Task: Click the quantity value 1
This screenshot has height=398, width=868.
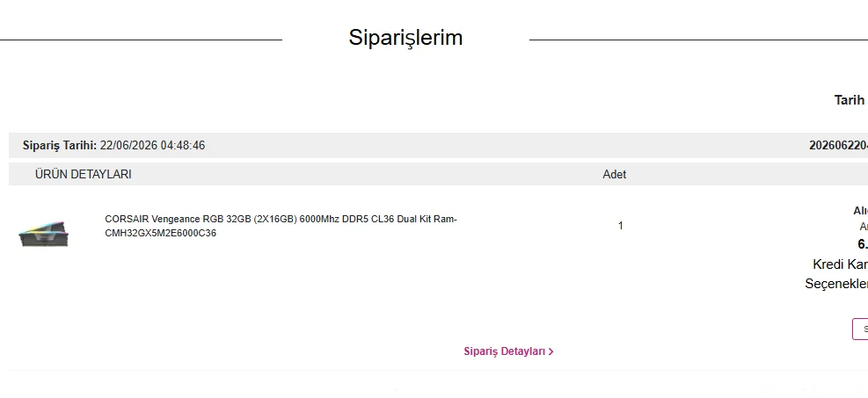Action: (x=621, y=226)
